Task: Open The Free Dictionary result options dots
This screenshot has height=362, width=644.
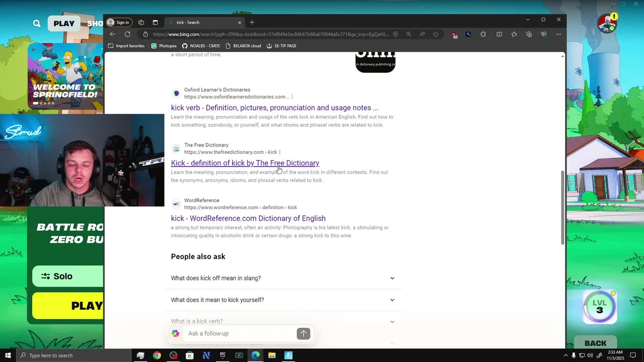Action: [x=280, y=152]
